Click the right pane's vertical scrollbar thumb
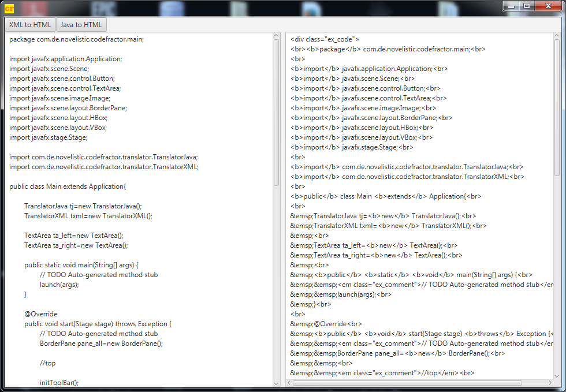 (x=557, y=104)
